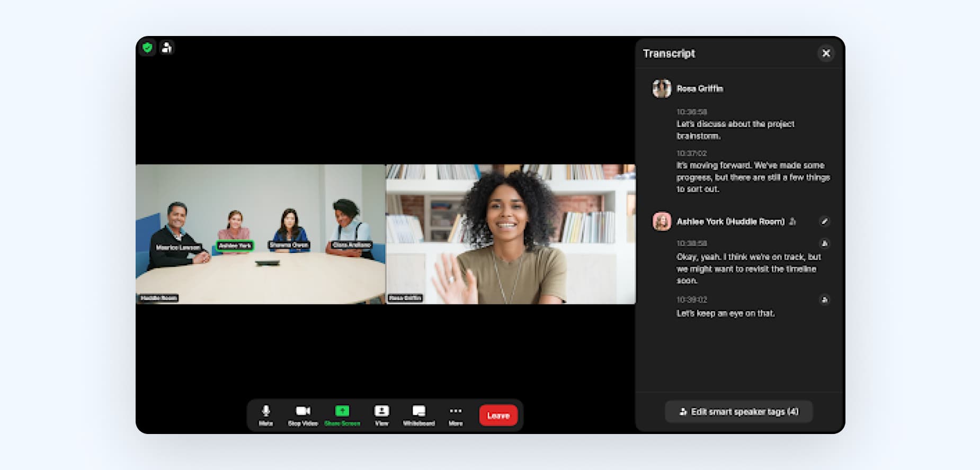Click the Rosa Griffin name in the transcript
The height and width of the screenshot is (470, 980).
tap(700, 88)
